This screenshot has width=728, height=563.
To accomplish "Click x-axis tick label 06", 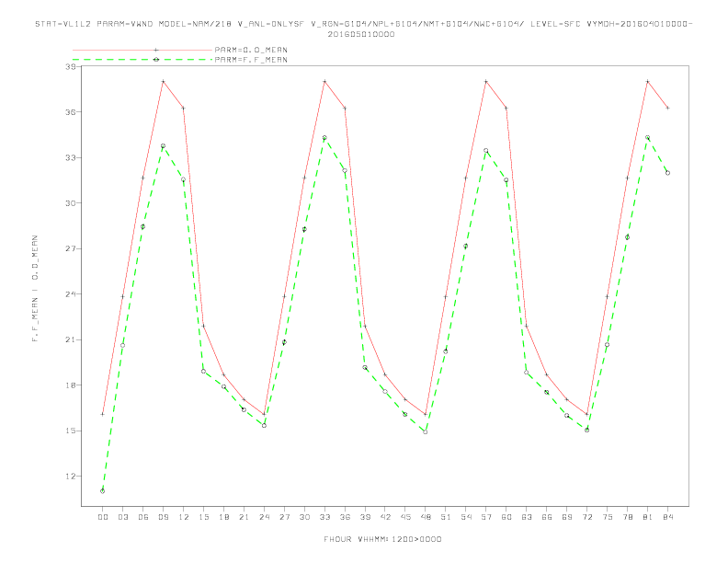I will [143, 517].
